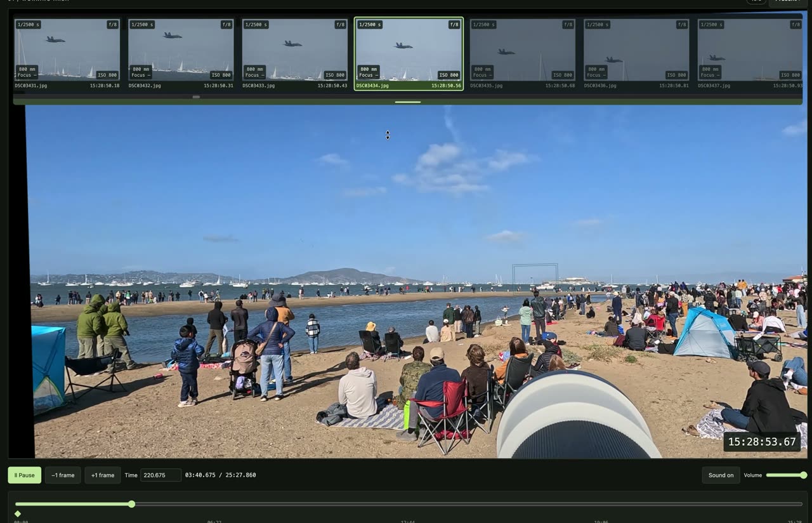
Task: Open thumbnail DSC03431.jpg
Action: coord(67,54)
